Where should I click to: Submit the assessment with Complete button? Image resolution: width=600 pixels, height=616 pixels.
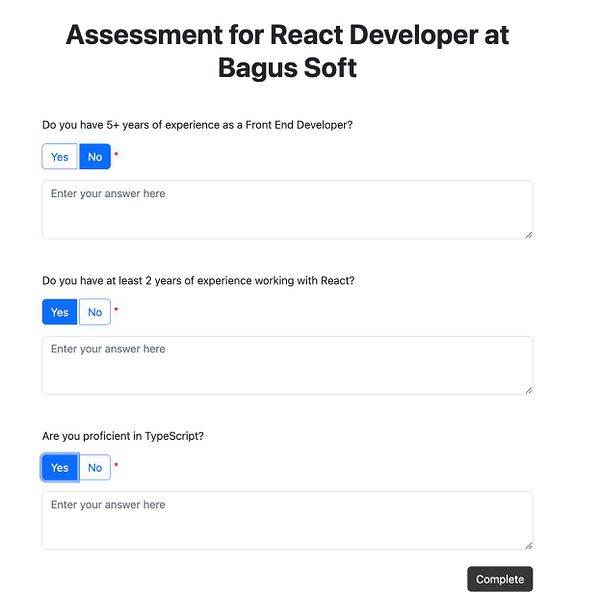pyautogui.click(x=500, y=579)
